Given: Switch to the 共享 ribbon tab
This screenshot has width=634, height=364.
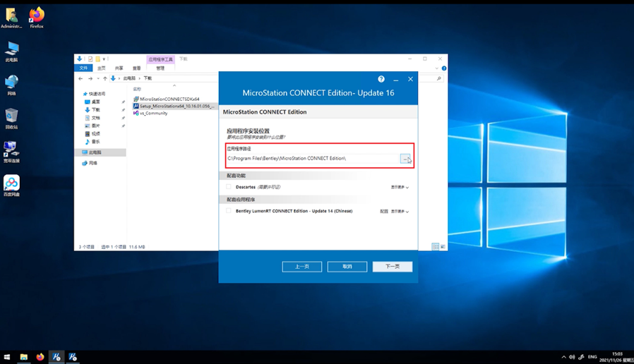Looking at the screenshot, I should pos(119,68).
